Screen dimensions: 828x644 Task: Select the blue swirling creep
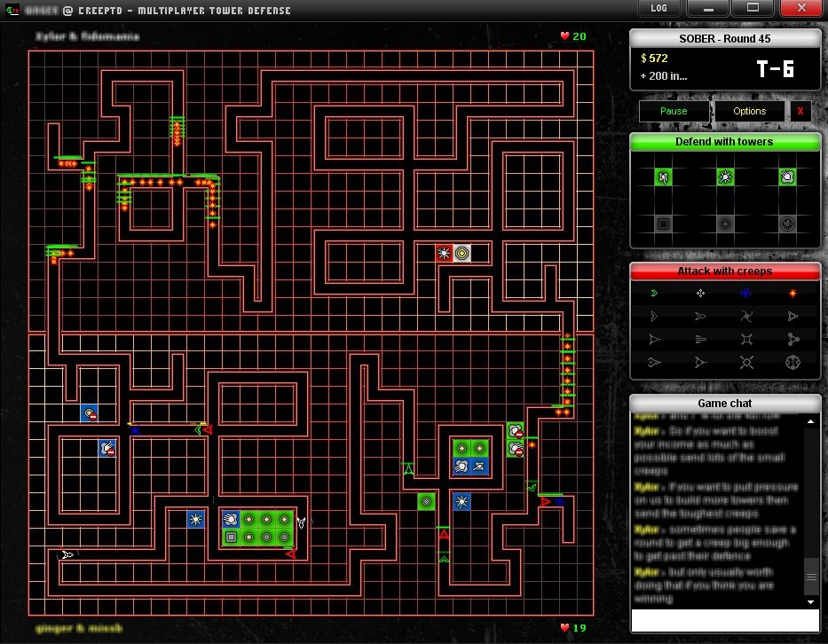[x=746, y=293]
